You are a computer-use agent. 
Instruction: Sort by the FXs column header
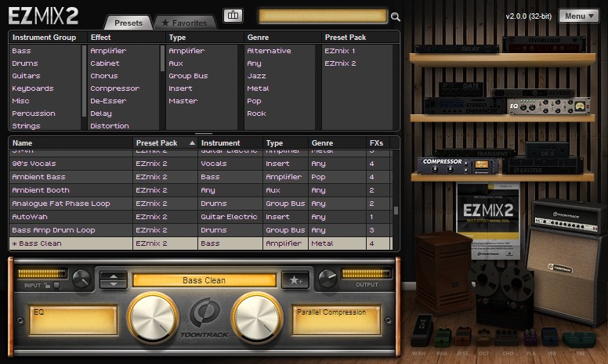tap(377, 143)
